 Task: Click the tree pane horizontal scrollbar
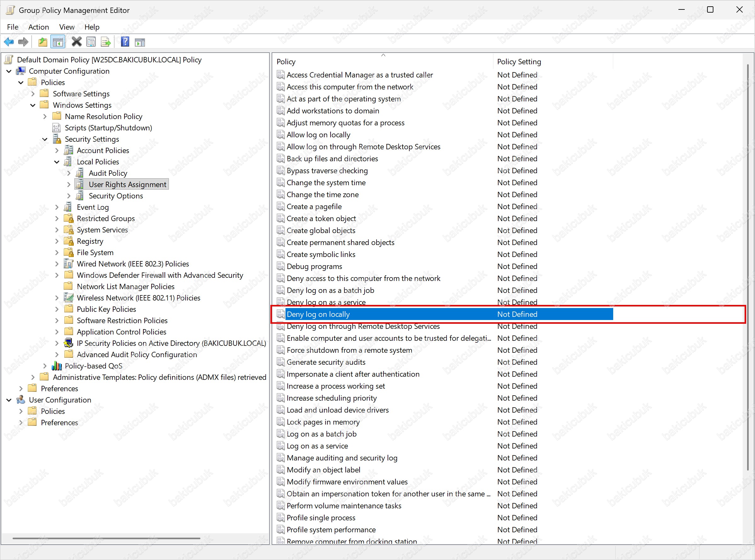coord(107,538)
